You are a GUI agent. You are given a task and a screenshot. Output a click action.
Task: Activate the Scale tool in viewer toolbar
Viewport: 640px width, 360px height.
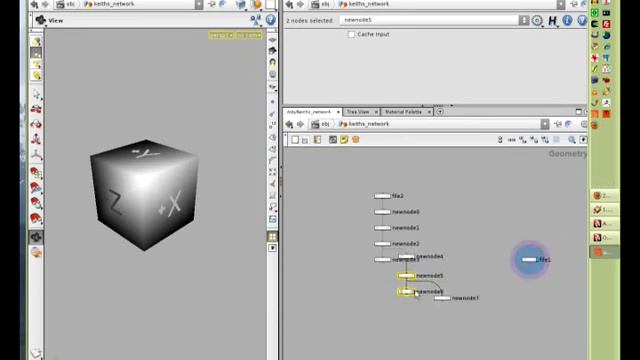point(36,140)
